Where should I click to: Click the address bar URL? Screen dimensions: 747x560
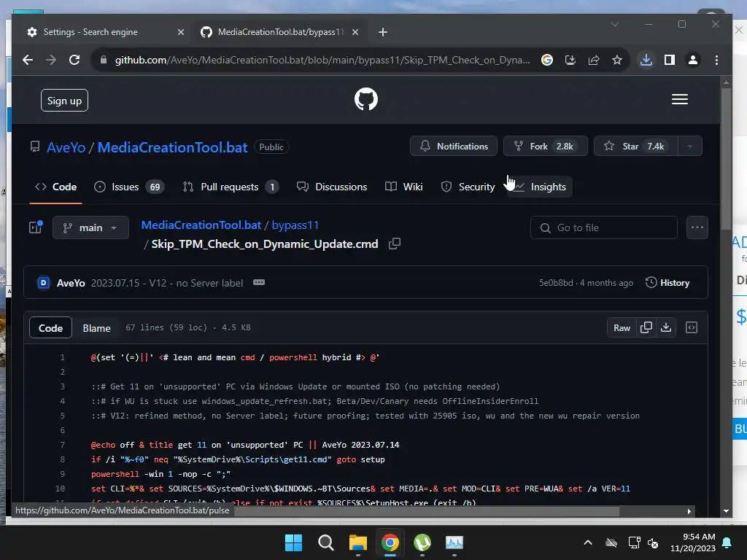pos(322,60)
